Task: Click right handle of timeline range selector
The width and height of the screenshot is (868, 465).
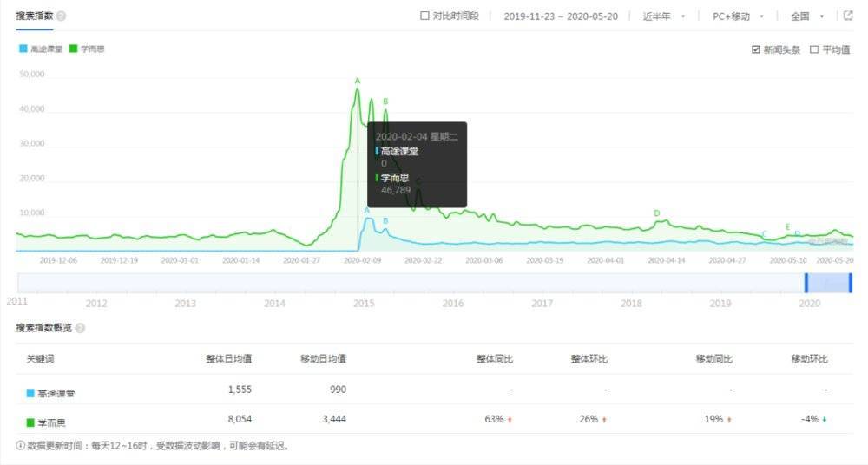Action: [851, 283]
